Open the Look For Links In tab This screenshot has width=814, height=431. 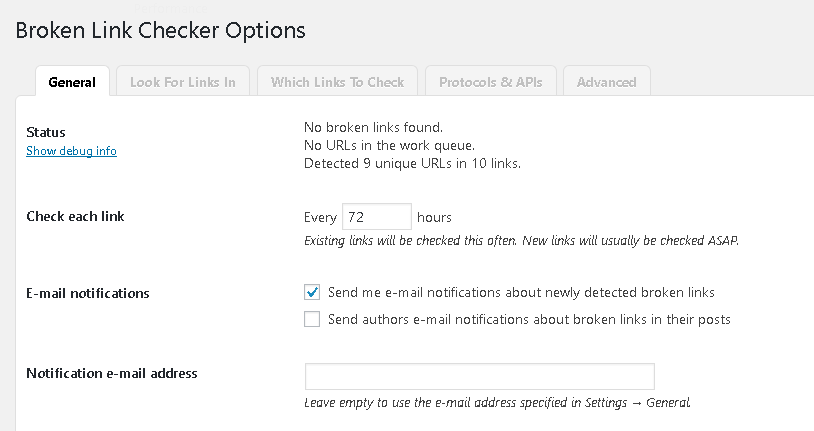pos(182,82)
